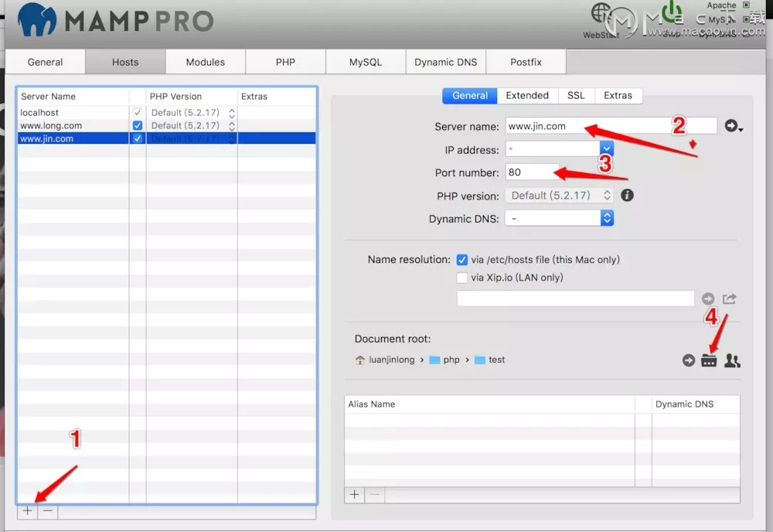Click the share icon beside Xip.io field
Viewport: 773px width, 532px height.
[730, 298]
